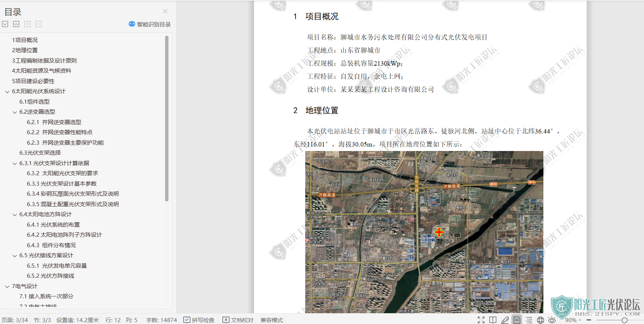Viewport: 644px width, 324px height.
Task: Click the document heading 项目概况
Action: (322, 16)
